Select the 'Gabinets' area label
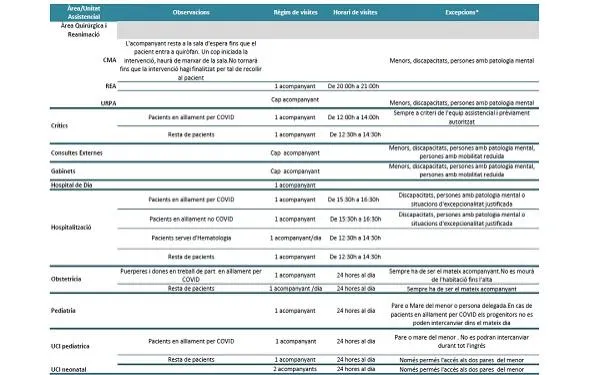 click(63, 171)
